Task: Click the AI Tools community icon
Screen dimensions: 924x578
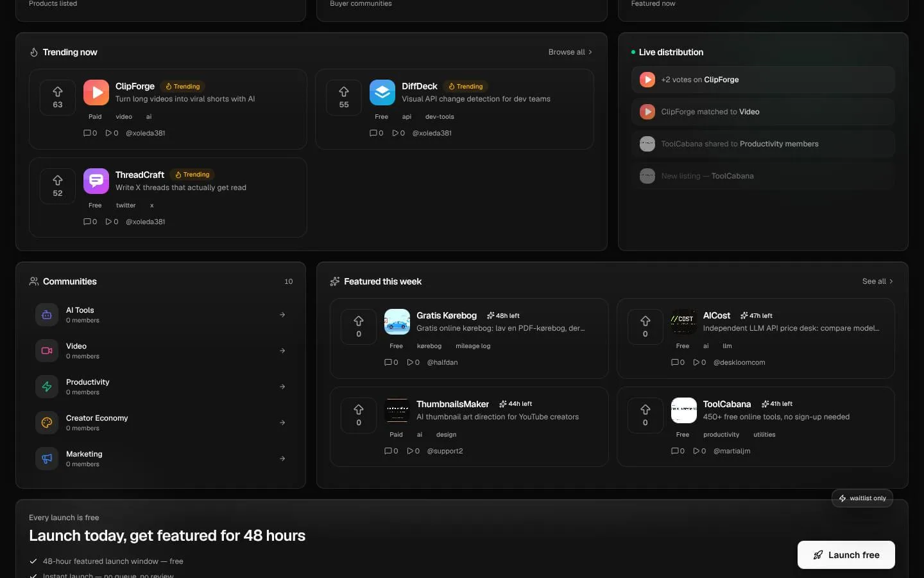Action: pyautogui.click(x=47, y=315)
